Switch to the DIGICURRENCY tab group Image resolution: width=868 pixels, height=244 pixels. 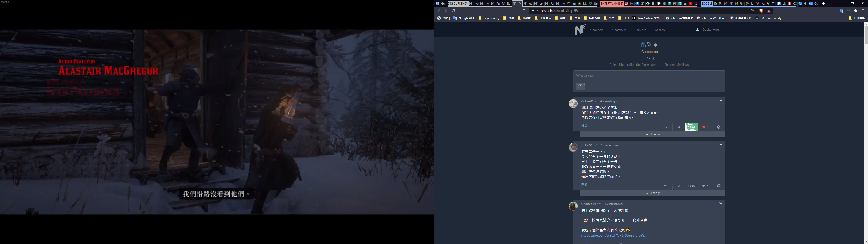coord(458,3)
